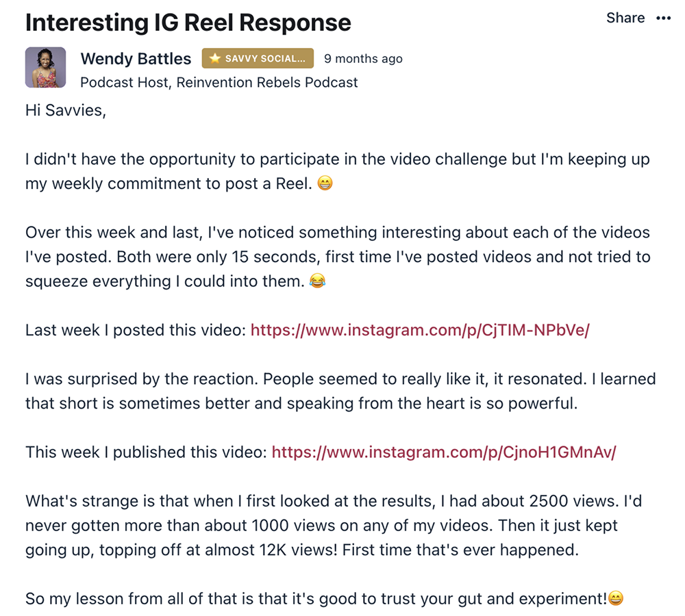Image resolution: width=685 pixels, height=616 pixels.
Task: Click the "Hi Savvies," greeting line
Action: [x=66, y=110]
